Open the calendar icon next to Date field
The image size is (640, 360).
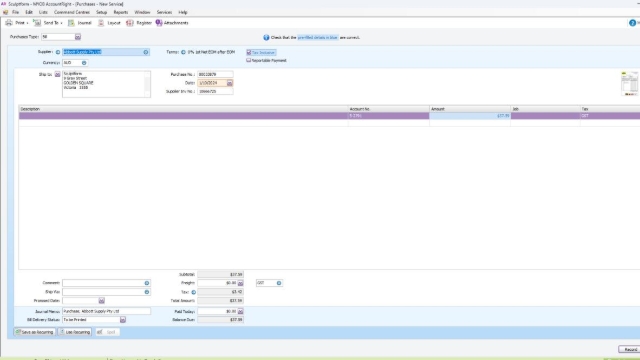tap(229, 83)
